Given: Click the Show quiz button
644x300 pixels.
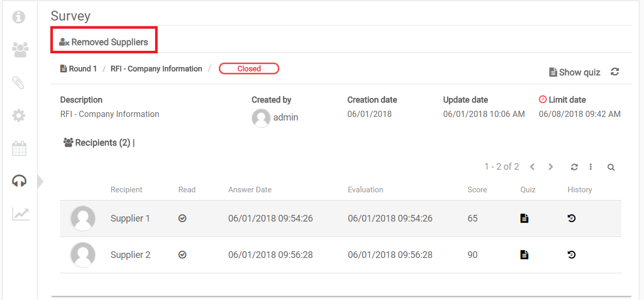Looking at the screenshot, I should 575,72.
